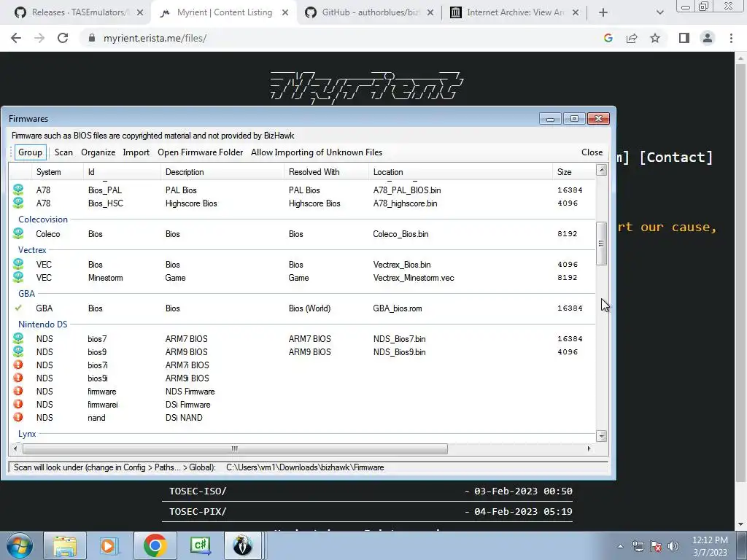Click firmware list horizontal scrollbar thumb
The width and height of the screenshot is (747, 560).
(235, 448)
